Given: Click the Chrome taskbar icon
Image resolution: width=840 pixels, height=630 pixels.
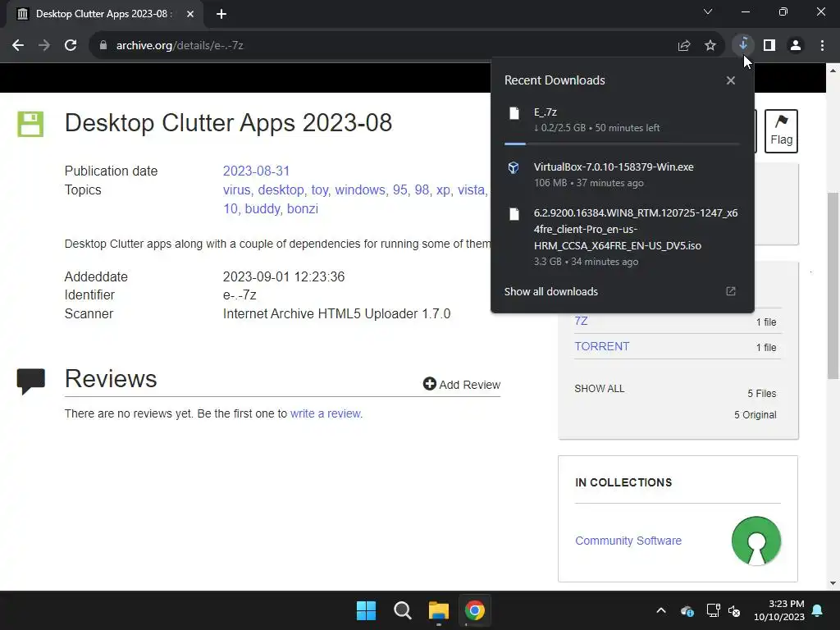Looking at the screenshot, I should 475,610.
